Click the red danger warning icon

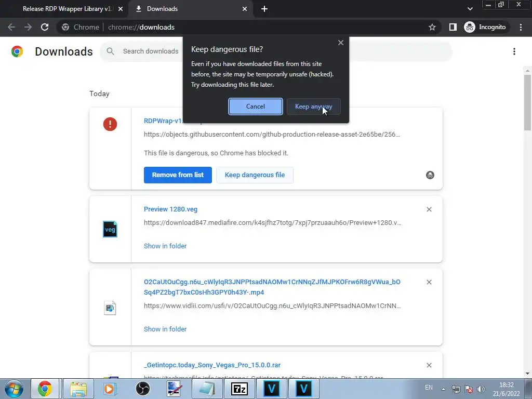click(x=110, y=124)
